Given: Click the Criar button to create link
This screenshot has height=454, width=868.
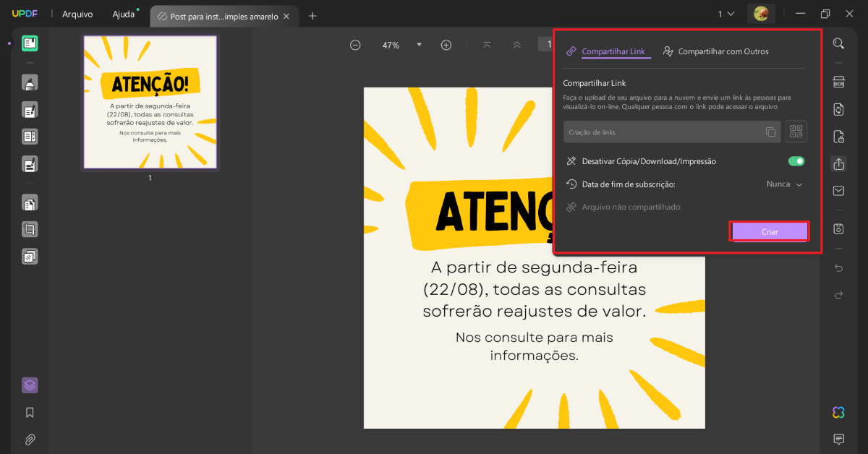Looking at the screenshot, I should click(769, 231).
